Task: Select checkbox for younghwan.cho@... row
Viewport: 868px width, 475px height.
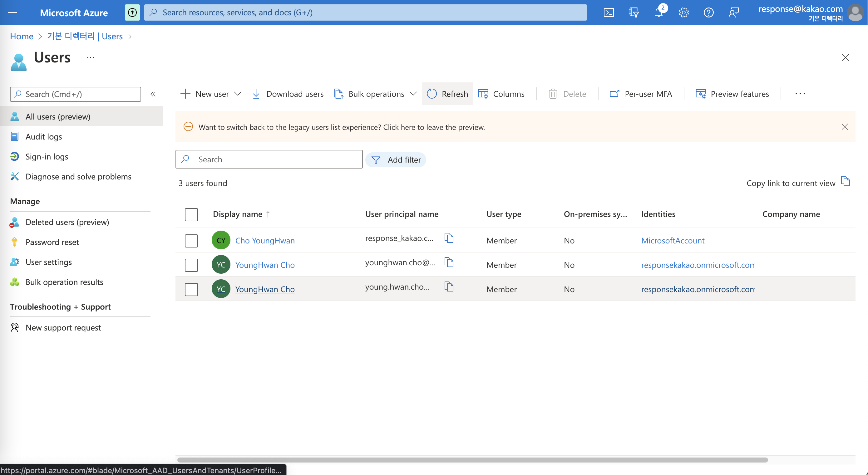Action: [x=191, y=265]
